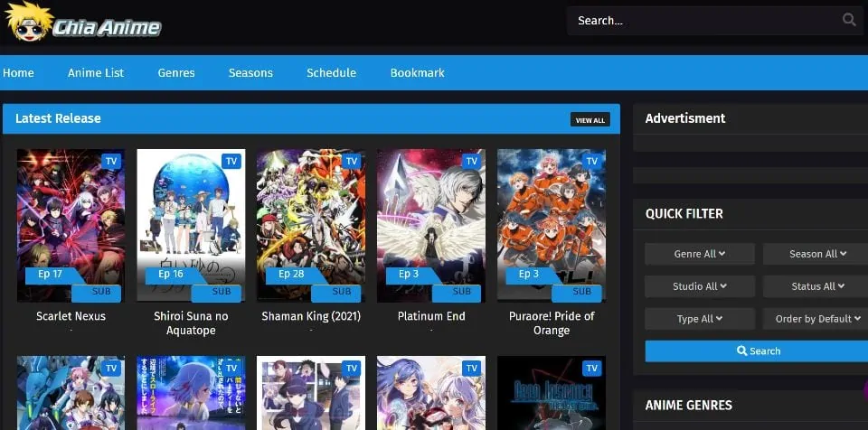The width and height of the screenshot is (868, 430).
Task: Open the Shaman King (2021) title link
Action: [x=311, y=316]
